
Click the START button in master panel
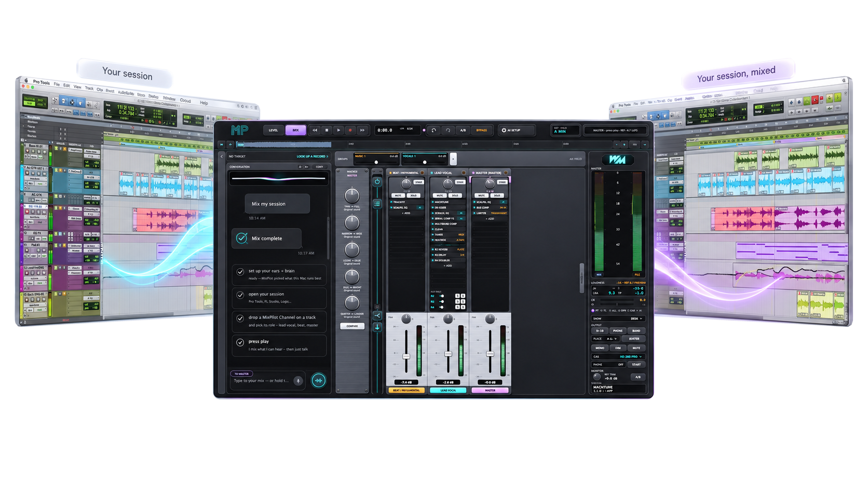[636, 365]
